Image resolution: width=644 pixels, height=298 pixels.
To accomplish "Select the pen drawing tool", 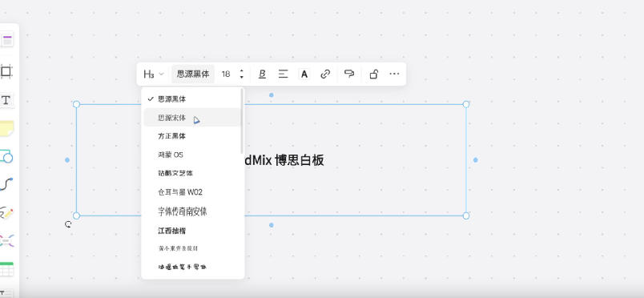I will [6, 212].
